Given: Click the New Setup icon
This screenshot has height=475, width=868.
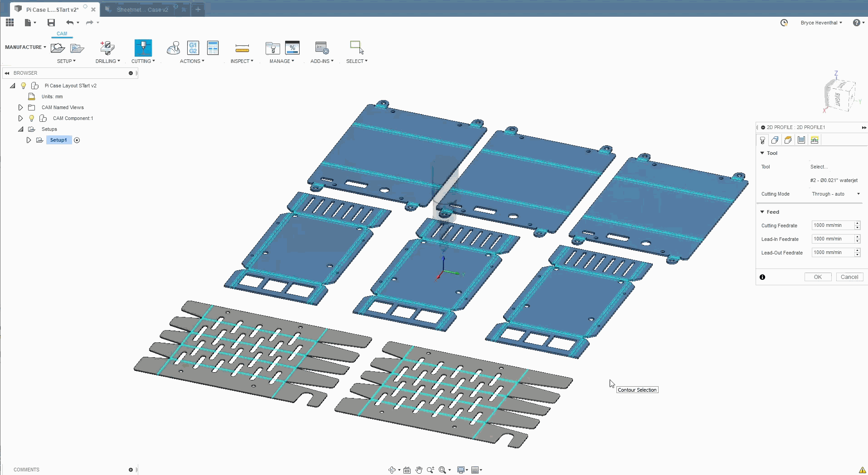Looking at the screenshot, I should tap(58, 48).
